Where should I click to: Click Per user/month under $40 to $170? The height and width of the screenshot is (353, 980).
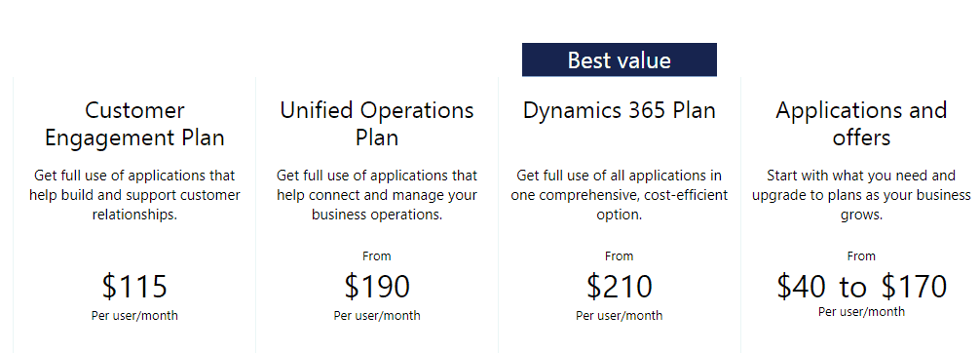(861, 312)
